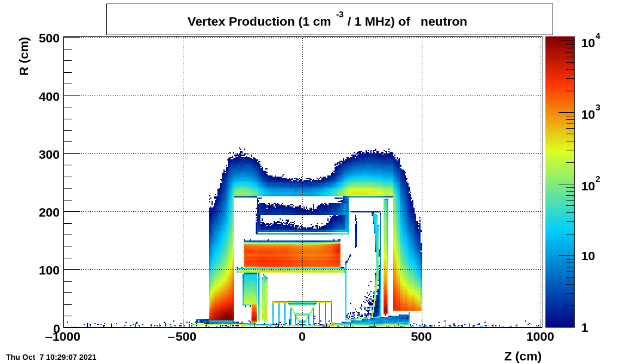Screen dimensions: 638x364
Task: Click the y-axis label 100
Action: [49, 270]
